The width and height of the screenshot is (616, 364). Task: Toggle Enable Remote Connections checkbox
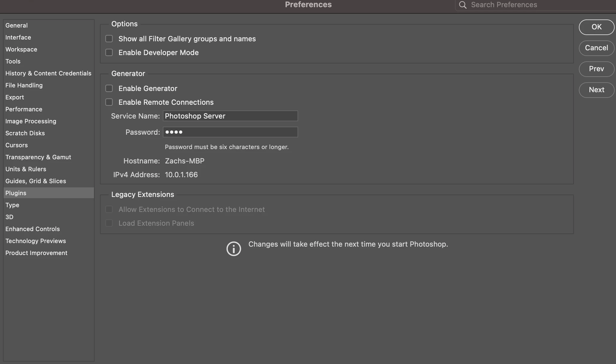click(x=109, y=102)
